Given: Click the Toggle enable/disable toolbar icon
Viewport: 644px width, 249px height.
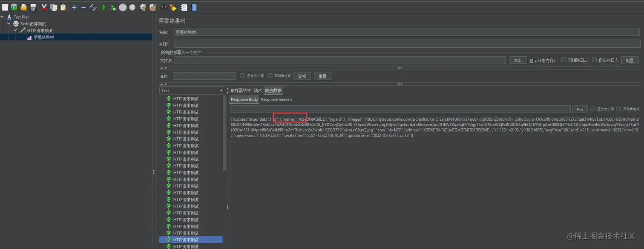Looking at the screenshot, I should [x=93, y=7].
